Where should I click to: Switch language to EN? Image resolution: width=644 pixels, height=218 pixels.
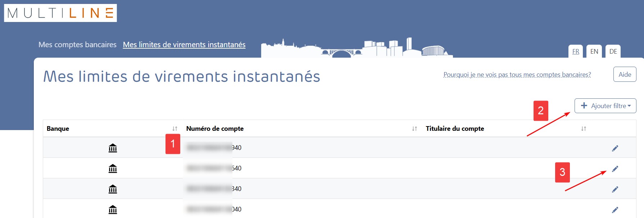click(594, 52)
